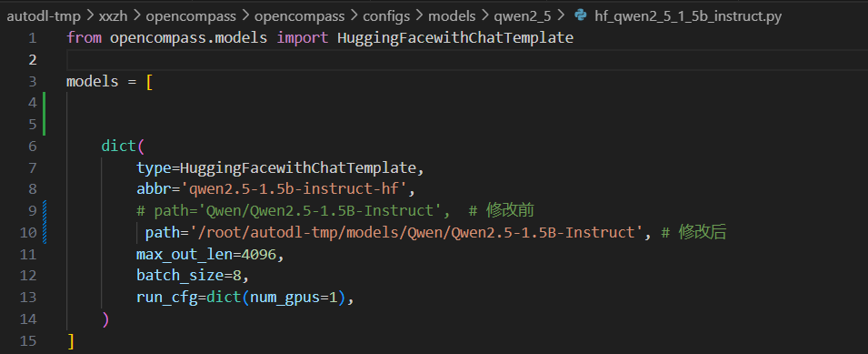Select the autodl-tmp breadcrumb folder

coord(44,16)
